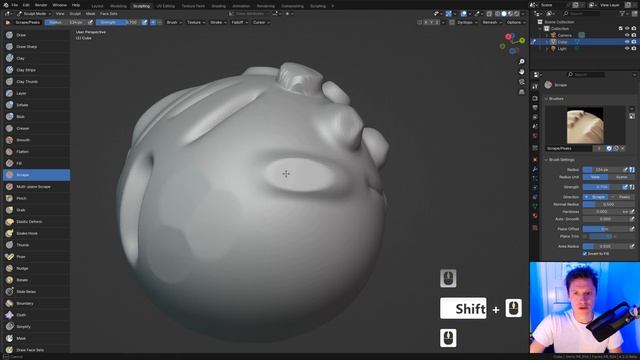Open the Texture dropdown in header
The height and width of the screenshot is (360, 640).
196,22
